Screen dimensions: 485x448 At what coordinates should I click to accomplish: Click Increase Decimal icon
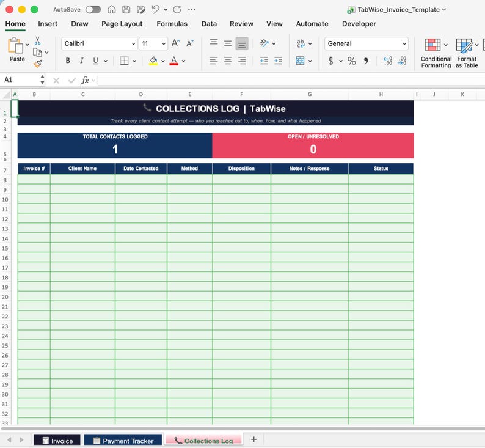coord(387,61)
